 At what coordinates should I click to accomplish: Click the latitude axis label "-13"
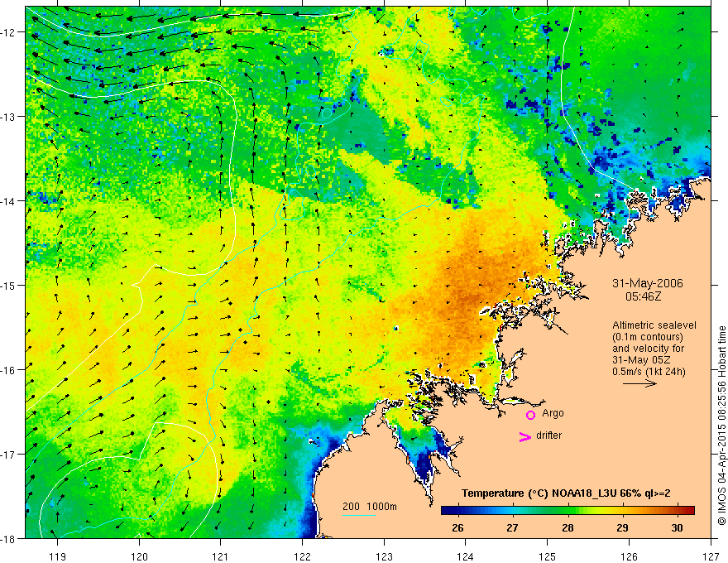pyautogui.click(x=9, y=117)
